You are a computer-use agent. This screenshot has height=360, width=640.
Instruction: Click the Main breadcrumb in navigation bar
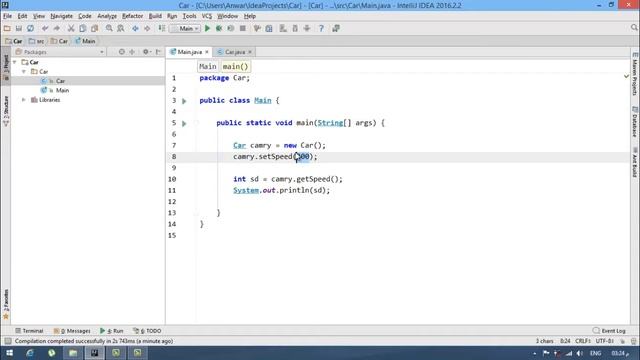pos(85,41)
